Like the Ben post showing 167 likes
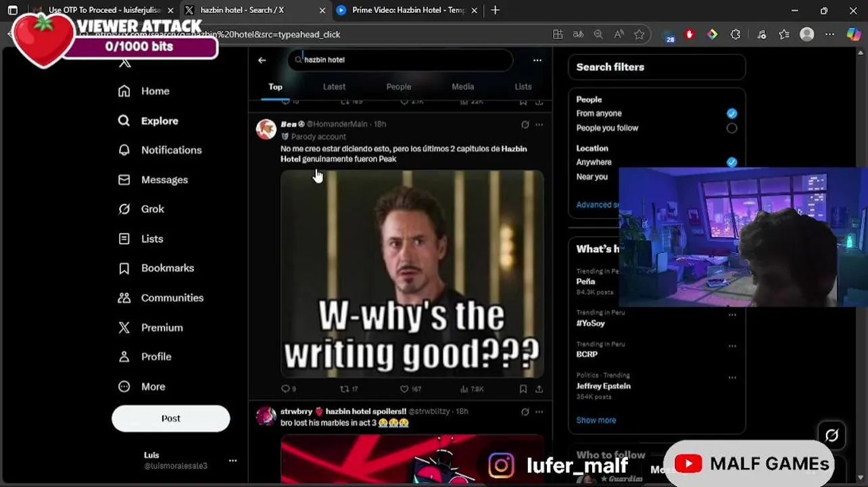 (404, 389)
